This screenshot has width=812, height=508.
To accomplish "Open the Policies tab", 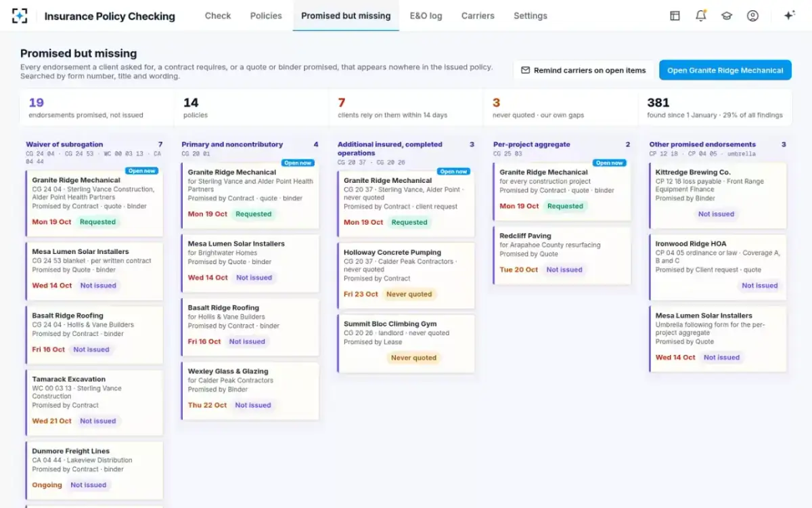I will point(266,16).
